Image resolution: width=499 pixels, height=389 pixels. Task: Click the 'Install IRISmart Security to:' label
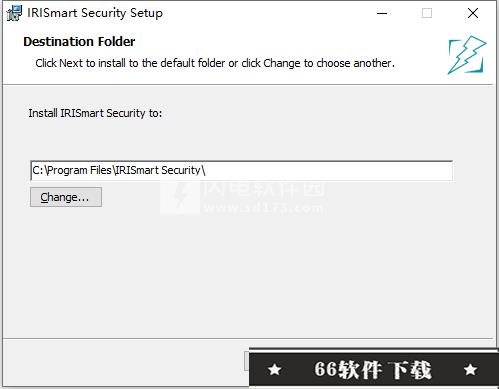[95, 113]
